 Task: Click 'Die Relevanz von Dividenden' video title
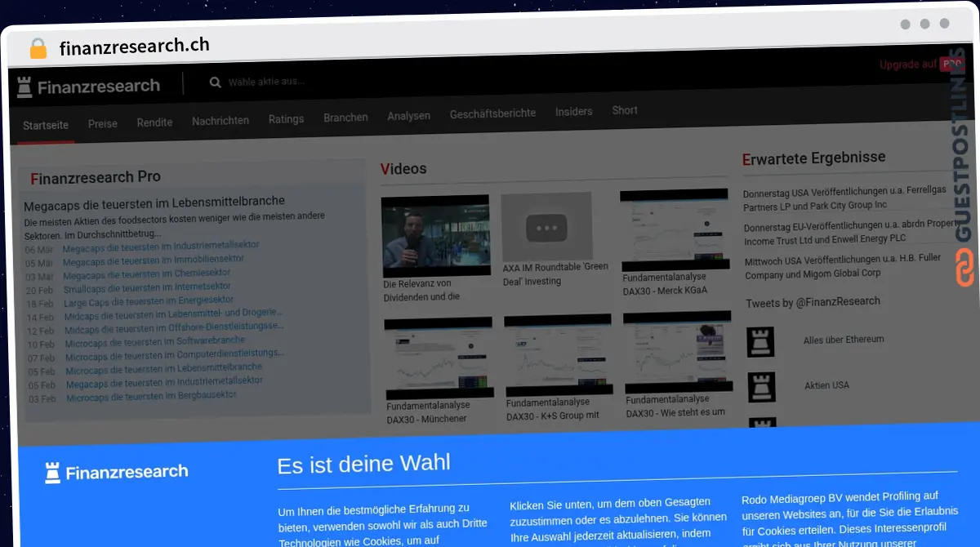coord(422,291)
